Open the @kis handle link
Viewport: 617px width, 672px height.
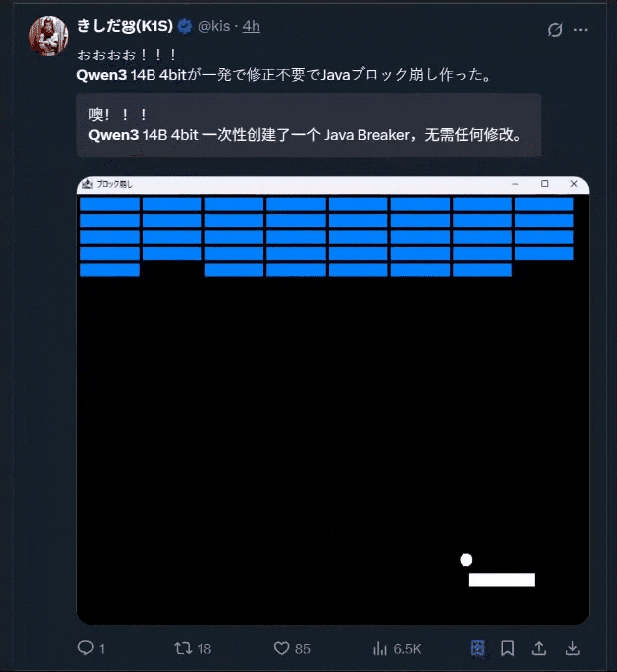[x=214, y=26]
